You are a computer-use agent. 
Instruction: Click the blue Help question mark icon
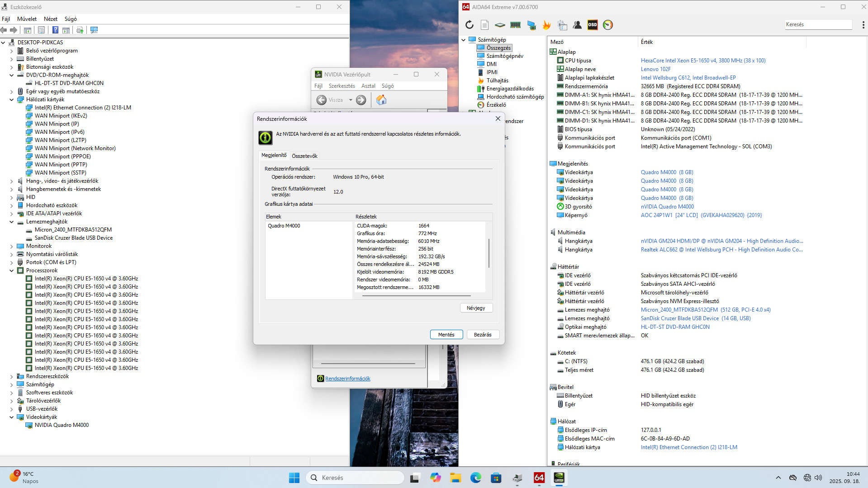pos(55,30)
